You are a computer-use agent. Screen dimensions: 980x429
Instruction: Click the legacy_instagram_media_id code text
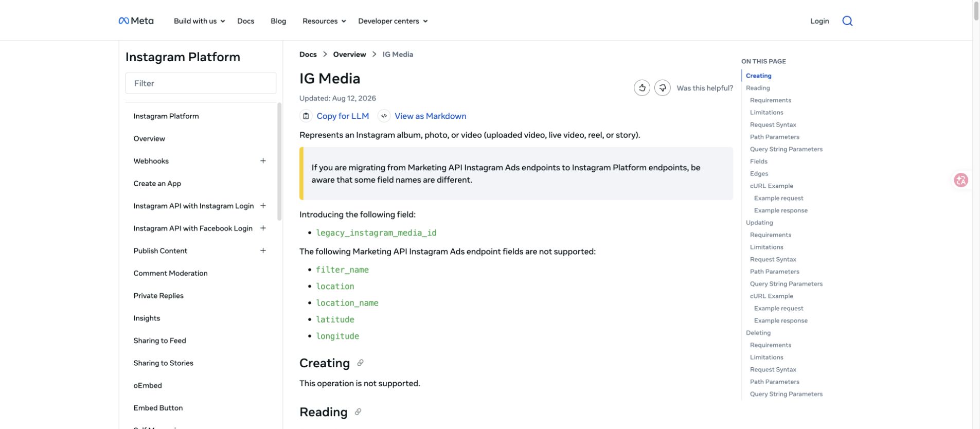[x=376, y=233]
